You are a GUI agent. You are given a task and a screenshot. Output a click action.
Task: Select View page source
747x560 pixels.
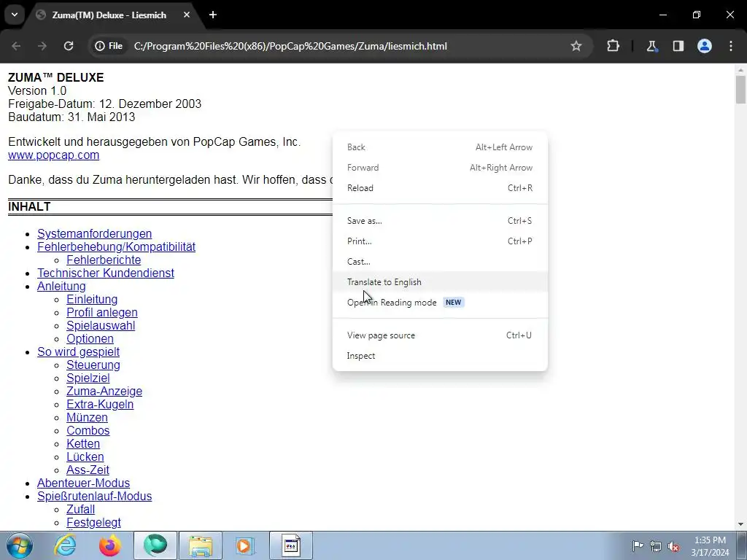440,335
